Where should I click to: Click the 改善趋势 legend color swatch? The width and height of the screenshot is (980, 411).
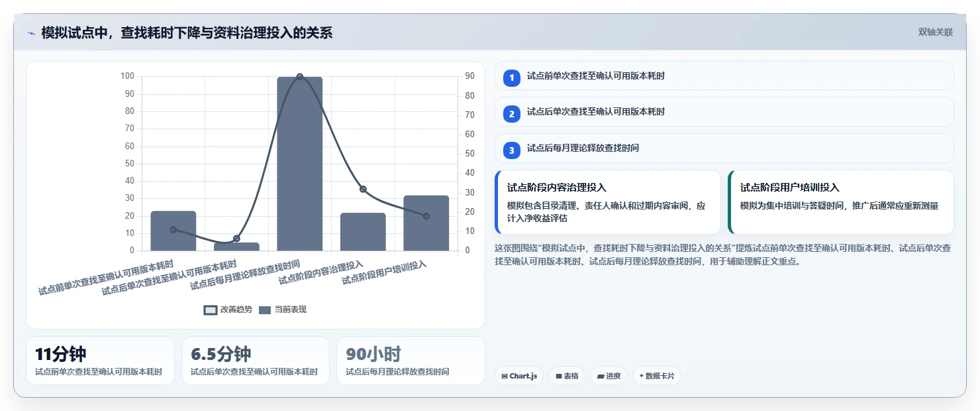211,310
